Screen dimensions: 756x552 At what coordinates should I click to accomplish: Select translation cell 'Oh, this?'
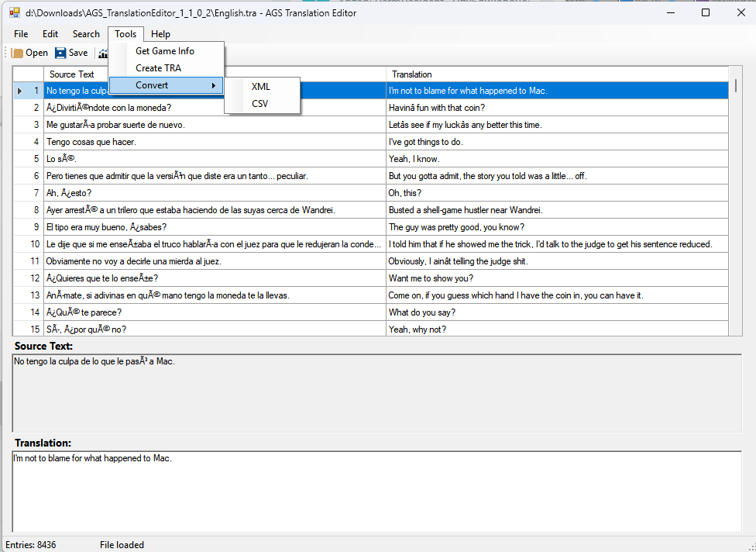pos(558,193)
